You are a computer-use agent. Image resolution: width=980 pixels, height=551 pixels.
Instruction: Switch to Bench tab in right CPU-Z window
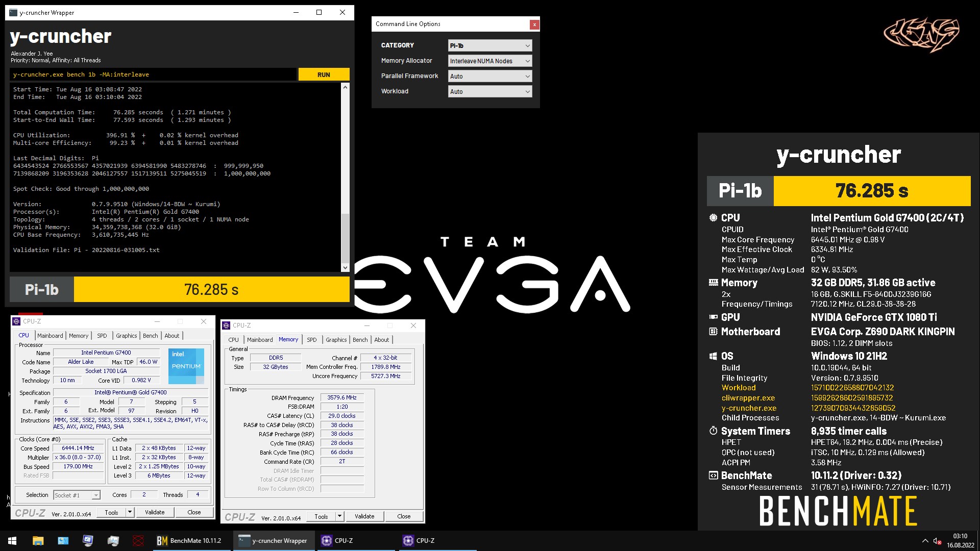coord(360,340)
